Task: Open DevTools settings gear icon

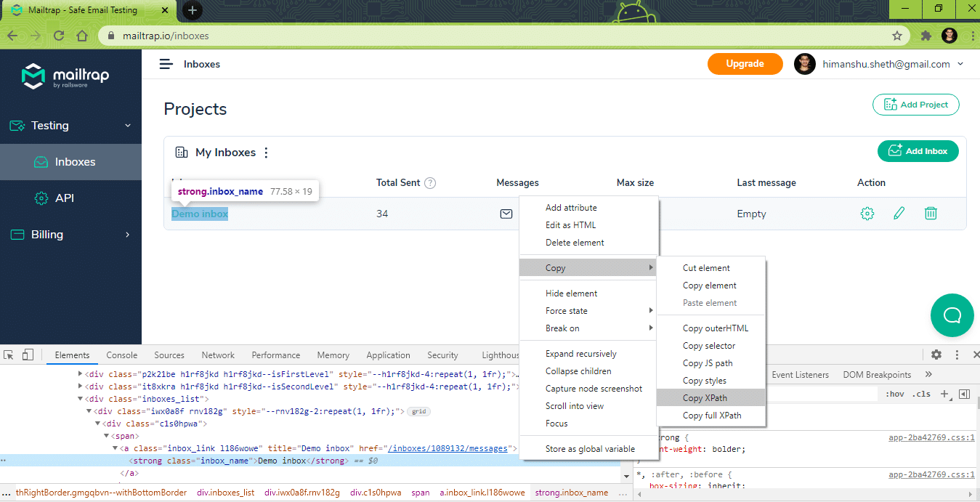Action: tap(936, 355)
